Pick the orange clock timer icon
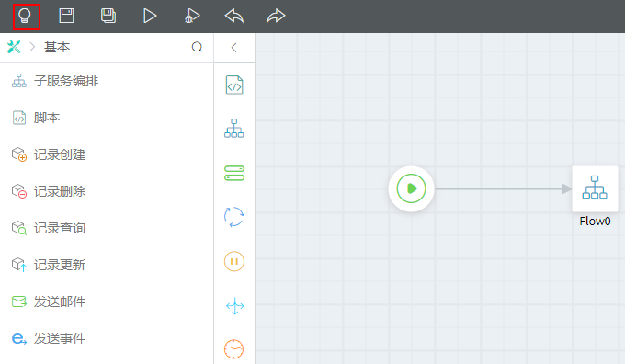625x364 pixels. (234, 349)
